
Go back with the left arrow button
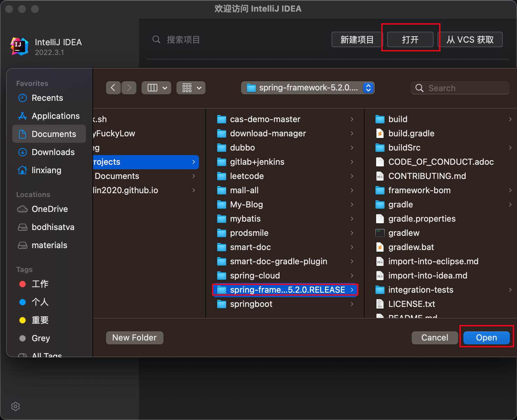pos(113,88)
